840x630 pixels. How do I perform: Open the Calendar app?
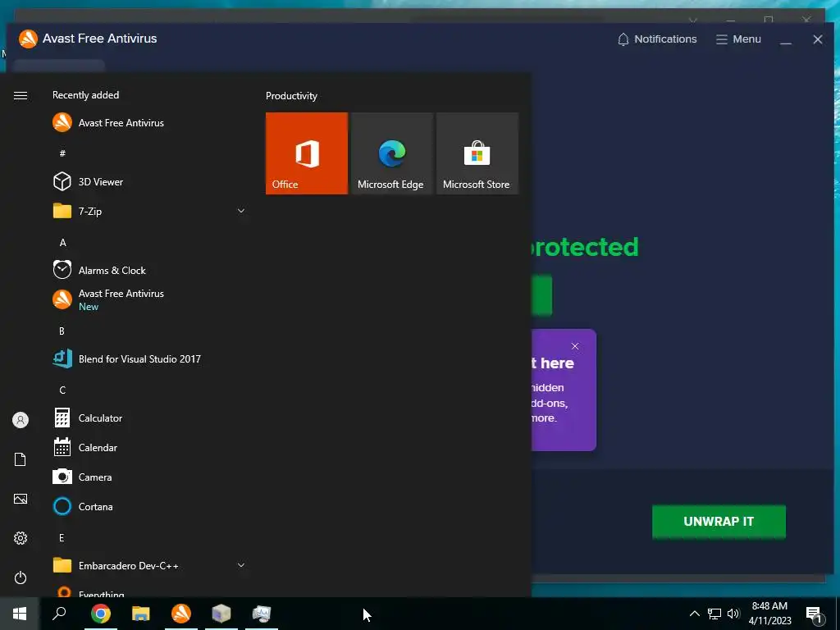click(x=149, y=447)
